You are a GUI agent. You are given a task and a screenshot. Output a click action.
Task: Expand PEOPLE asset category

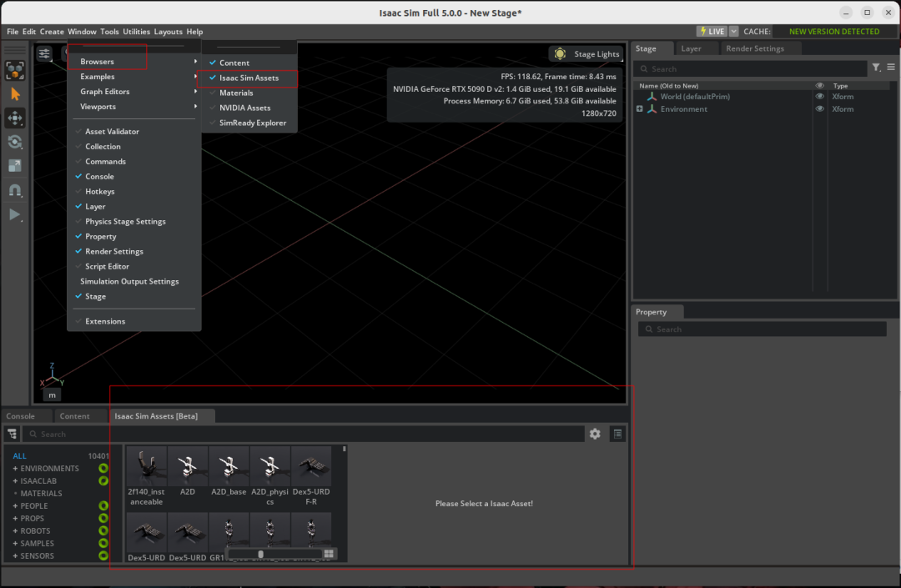(x=15, y=506)
